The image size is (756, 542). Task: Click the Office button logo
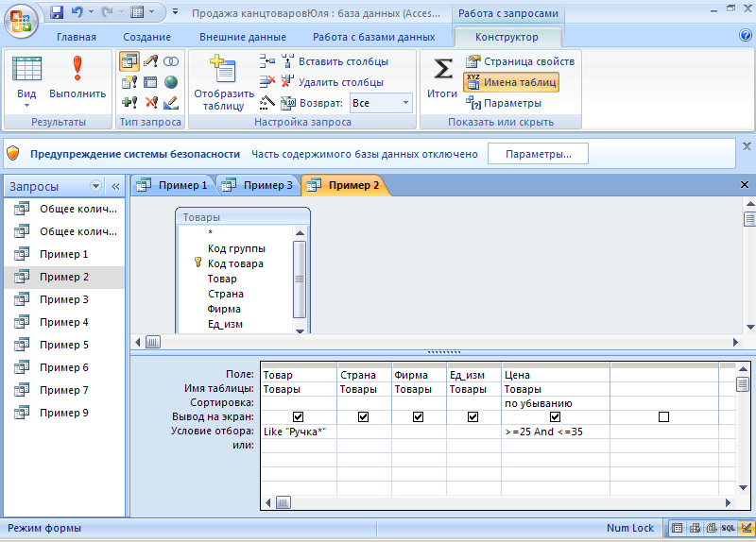point(20,20)
